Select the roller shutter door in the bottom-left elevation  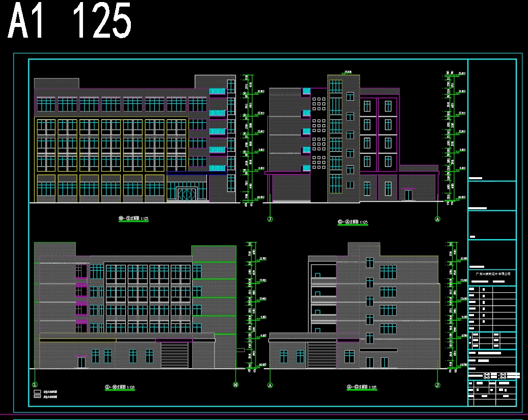pyautogui.click(x=175, y=355)
